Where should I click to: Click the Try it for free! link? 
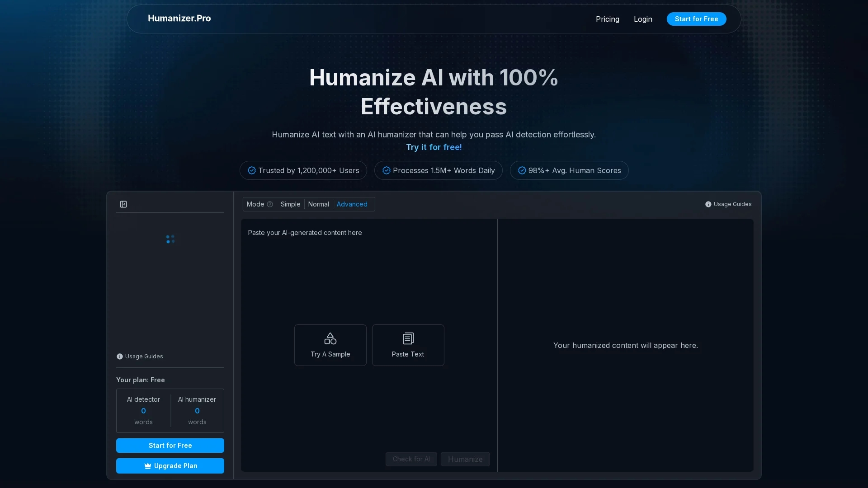434,147
